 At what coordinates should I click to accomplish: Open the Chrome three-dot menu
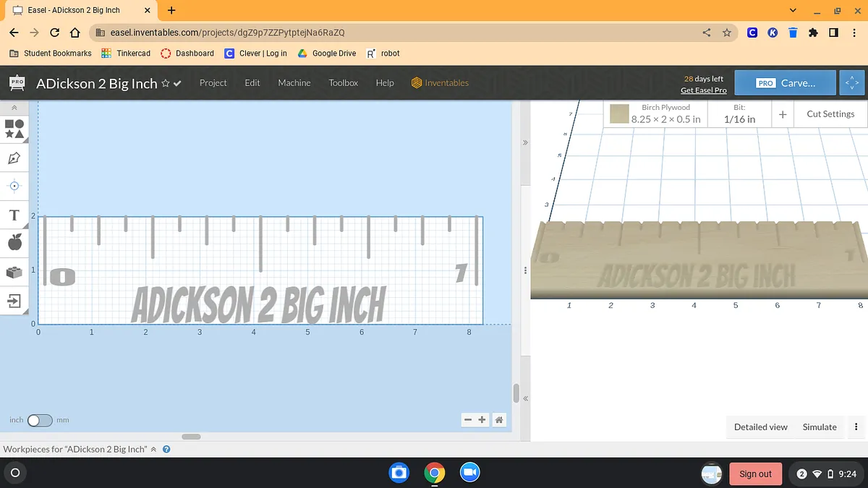[x=854, y=33]
